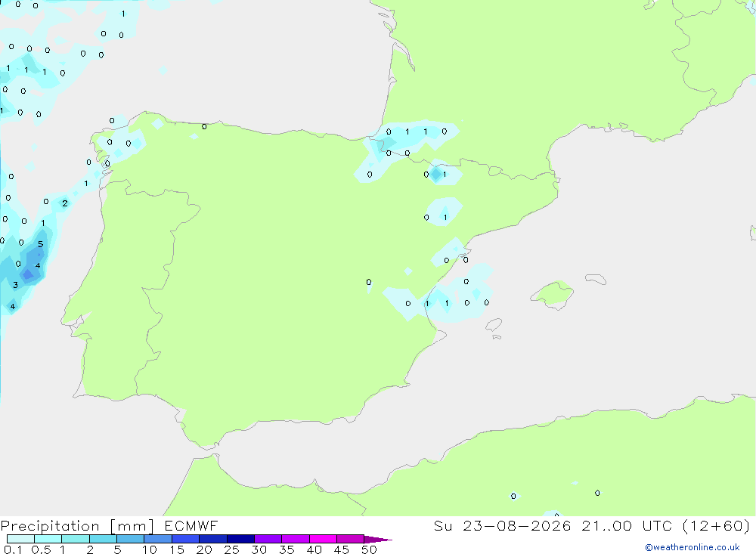Pick the purple 25–30 mm legend swatch

tap(240, 539)
